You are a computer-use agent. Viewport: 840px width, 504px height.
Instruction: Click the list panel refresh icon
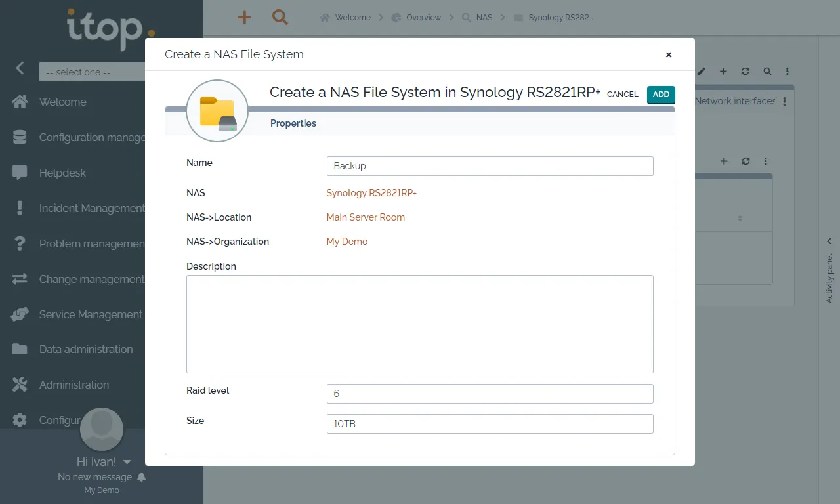click(x=745, y=161)
